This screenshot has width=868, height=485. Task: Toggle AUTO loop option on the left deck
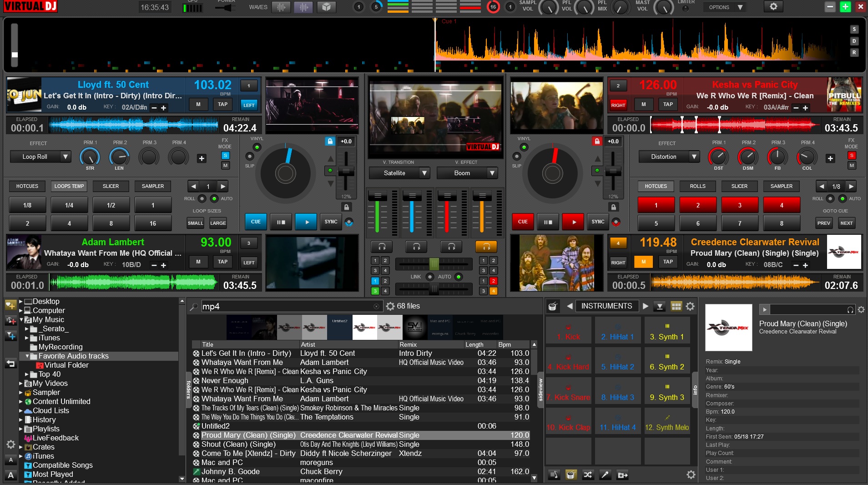coord(214,199)
